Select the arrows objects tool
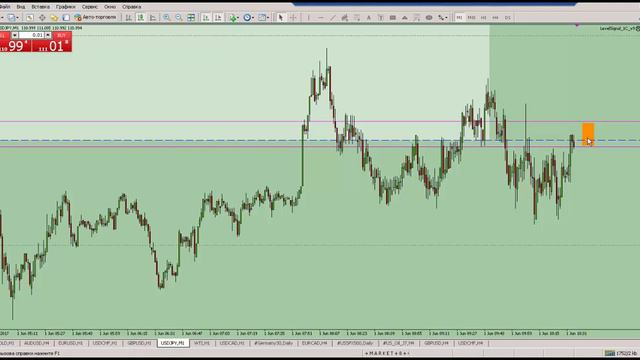The image size is (640, 360). pos(441,18)
